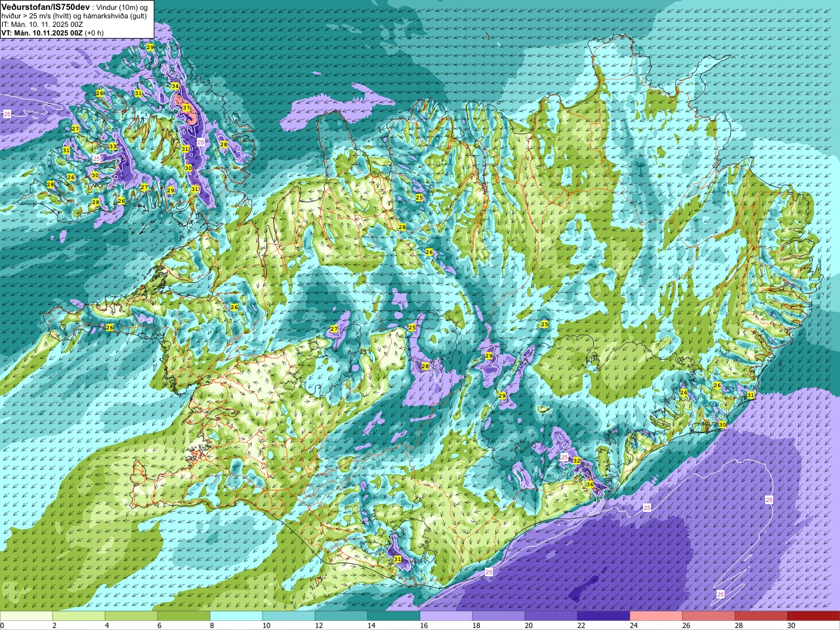Pick the 16–18 light lavender legend swatch
840x630 pixels.
coord(446,616)
